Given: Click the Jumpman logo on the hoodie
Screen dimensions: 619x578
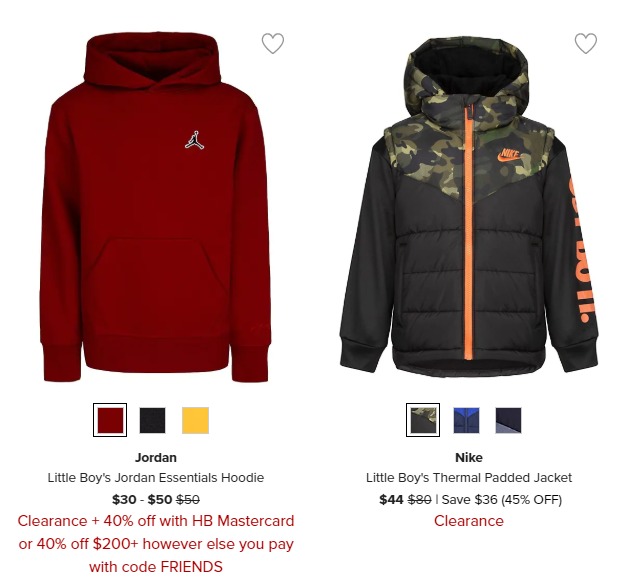Looking at the screenshot, I should click(195, 140).
